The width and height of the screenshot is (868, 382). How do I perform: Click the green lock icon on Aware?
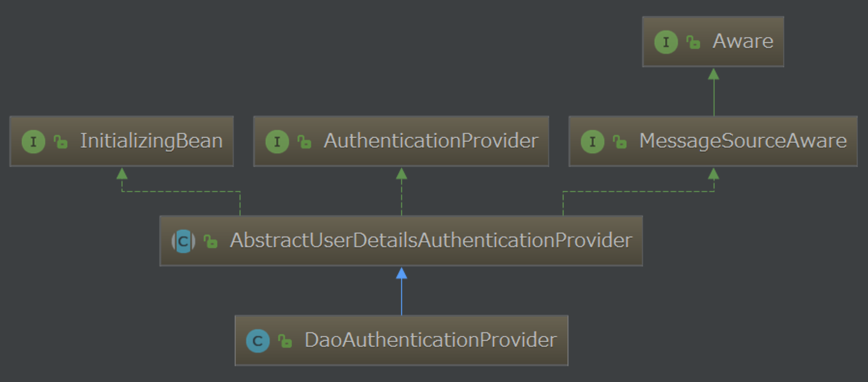pyautogui.click(x=693, y=42)
